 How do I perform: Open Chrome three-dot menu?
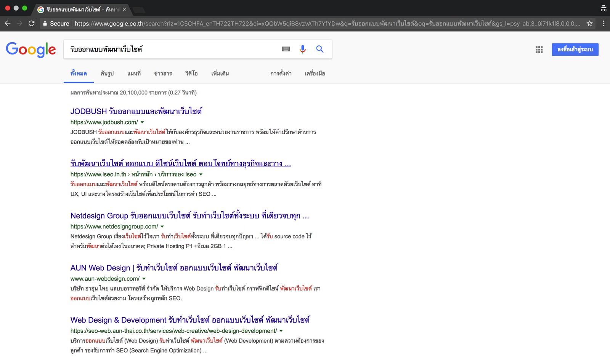[603, 24]
